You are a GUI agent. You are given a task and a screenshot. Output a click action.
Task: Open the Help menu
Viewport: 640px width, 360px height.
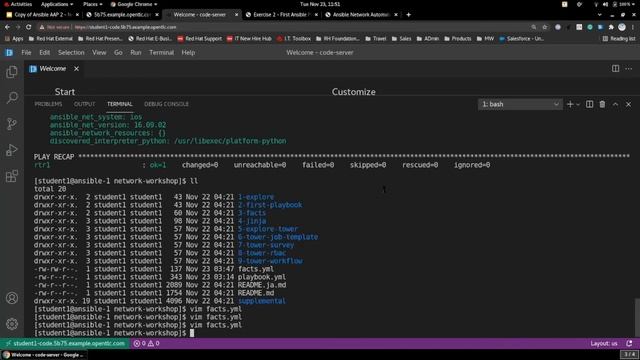click(188, 53)
